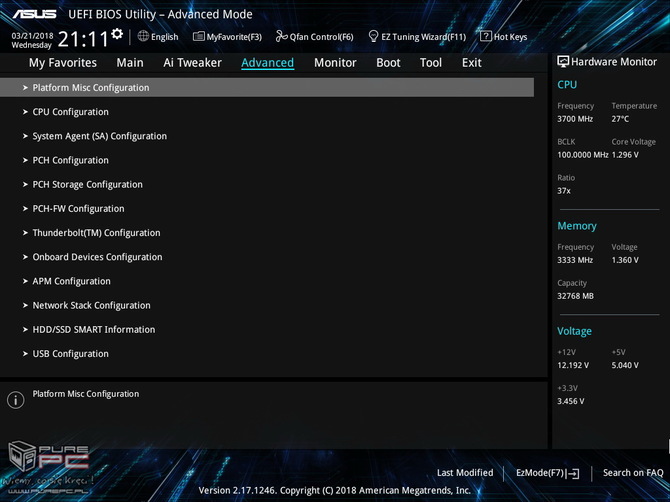Expand arrow beside Onboard Devices Configuration
The width and height of the screenshot is (670, 502).
[25, 257]
